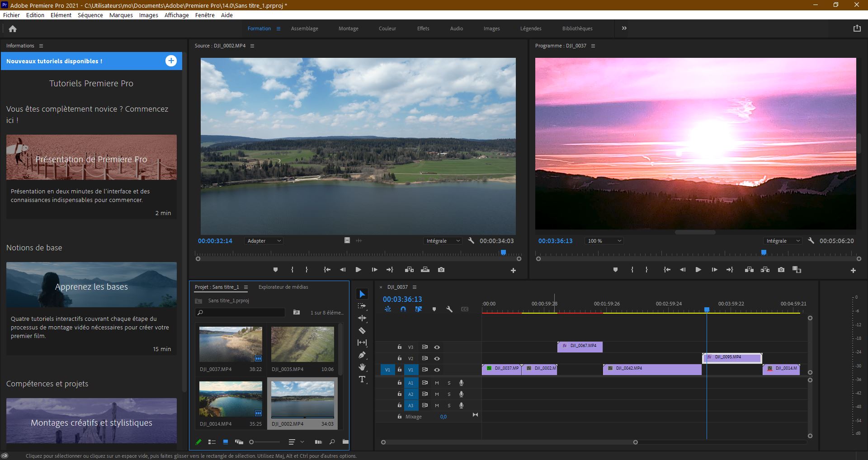
Task: Toggle the lock on track V2
Action: point(399,358)
